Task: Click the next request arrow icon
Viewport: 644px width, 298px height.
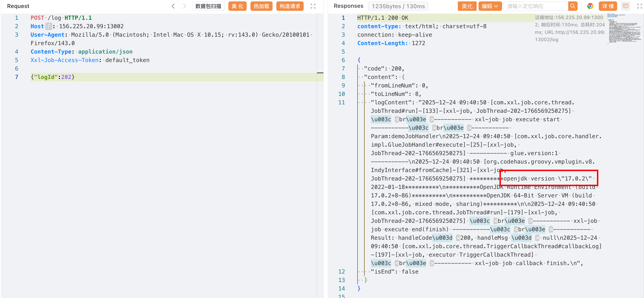Action: pos(185,6)
